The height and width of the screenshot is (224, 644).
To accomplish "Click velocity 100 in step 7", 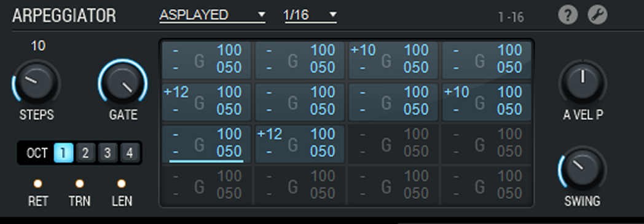I will point(416,92).
